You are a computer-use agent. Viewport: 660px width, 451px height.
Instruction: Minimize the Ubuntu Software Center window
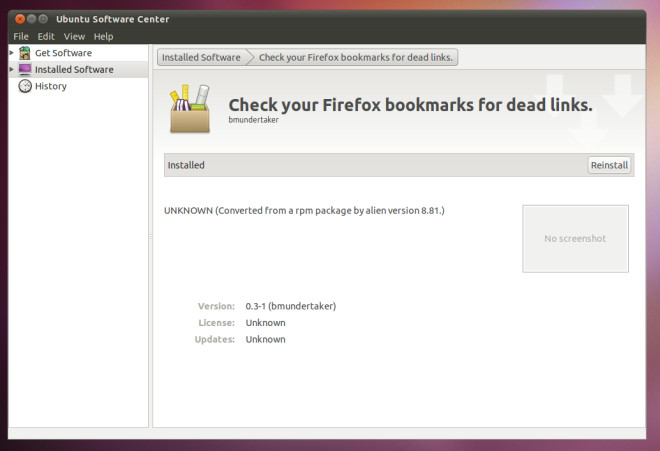point(32,19)
